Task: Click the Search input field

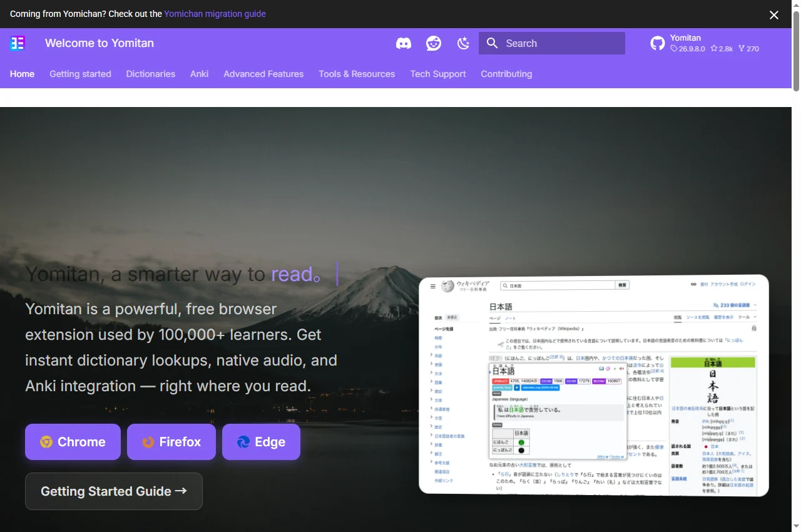Action: pyautogui.click(x=552, y=43)
